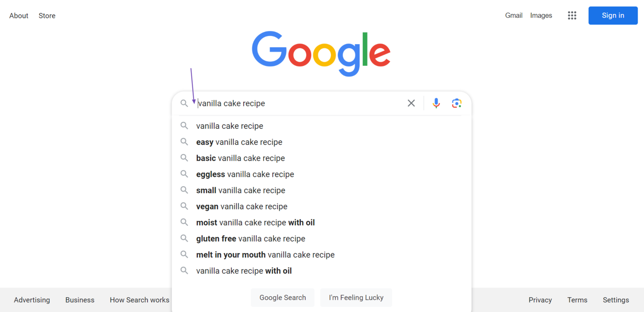Choose the 'melt in your mouth vanilla cake recipe' suggestion
Image resolution: width=644 pixels, height=312 pixels.
pyautogui.click(x=265, y=254)
